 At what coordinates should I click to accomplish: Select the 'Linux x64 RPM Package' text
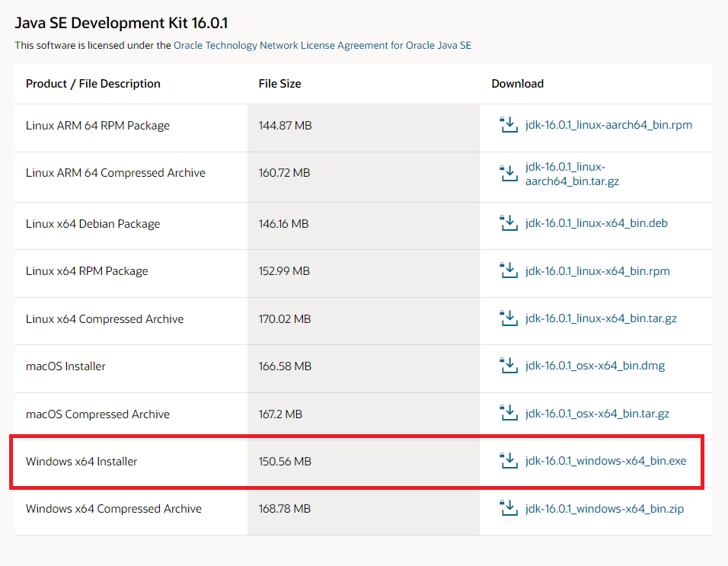click(x=87, y=270)
